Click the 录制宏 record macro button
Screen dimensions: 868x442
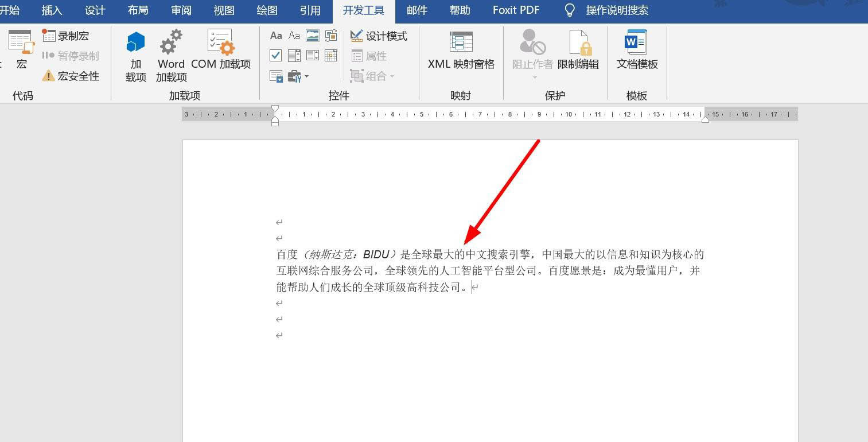[x=66, y=36]
